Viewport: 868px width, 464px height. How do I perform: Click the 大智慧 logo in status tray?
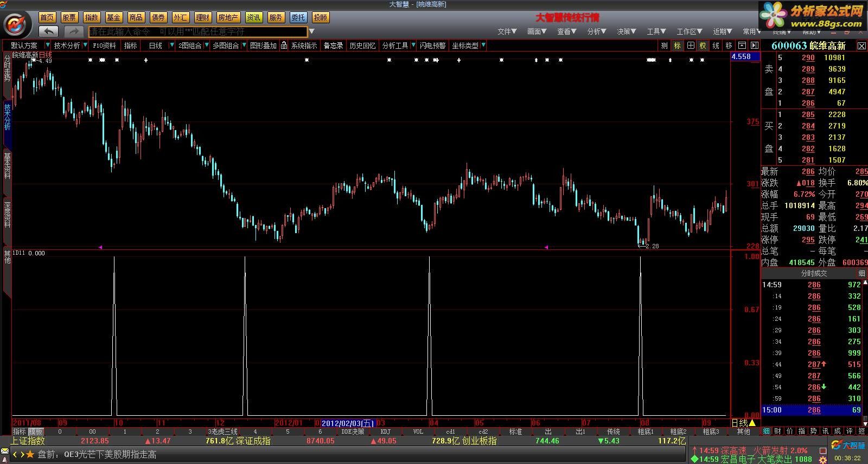coord(849,446)
